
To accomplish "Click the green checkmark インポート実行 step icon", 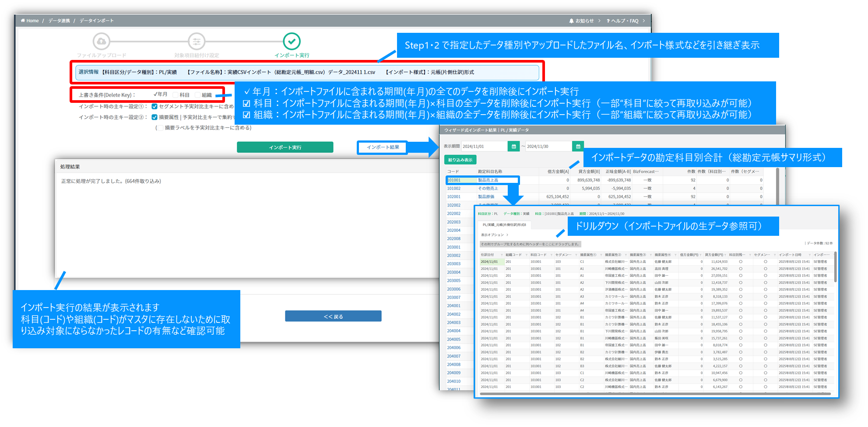I will pyautogui.click(x=292, y=42).
